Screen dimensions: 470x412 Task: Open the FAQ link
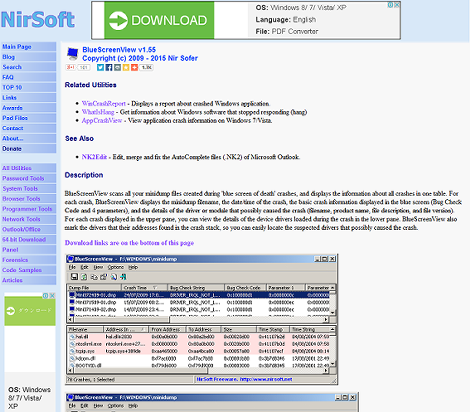click(x=28, y=77)
